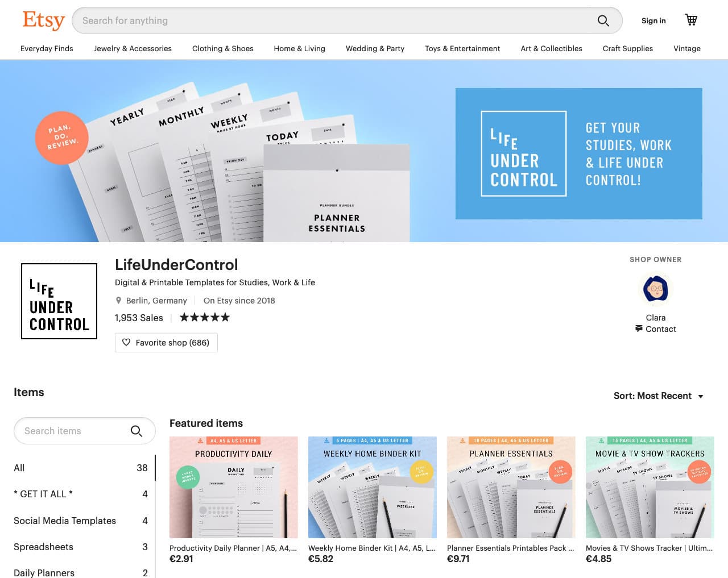Open the Craft Supplies category

[x=627, y=49]
